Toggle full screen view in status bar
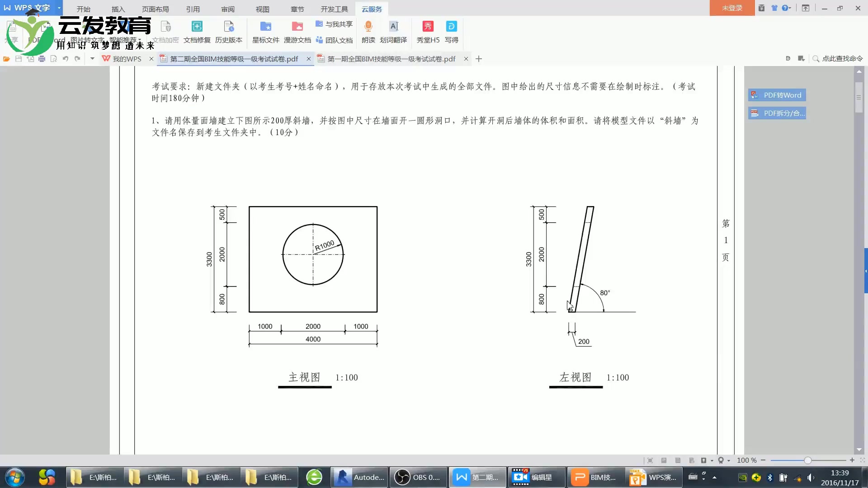 click(650, 460)
